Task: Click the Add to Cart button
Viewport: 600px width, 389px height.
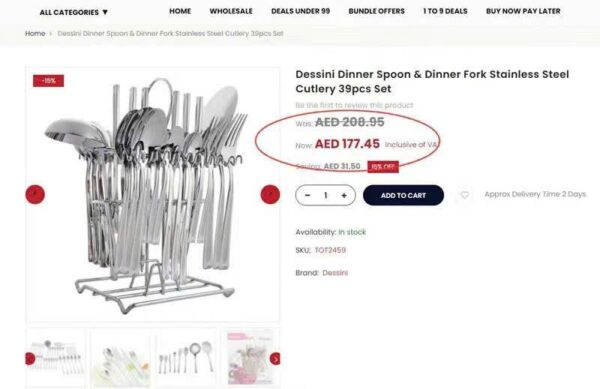Action: click(x=403, y=195)
